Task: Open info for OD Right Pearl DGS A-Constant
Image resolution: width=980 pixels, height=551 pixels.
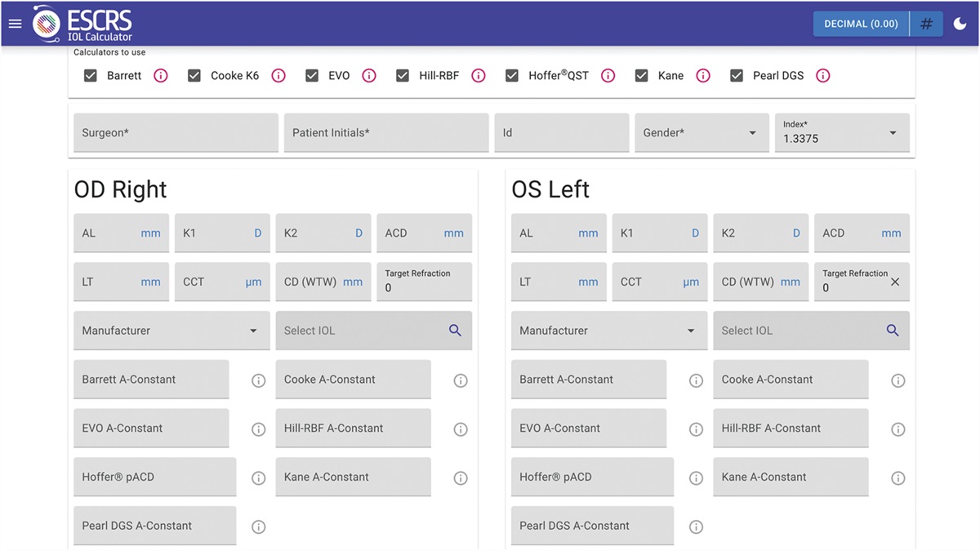Action: point(259,527)
